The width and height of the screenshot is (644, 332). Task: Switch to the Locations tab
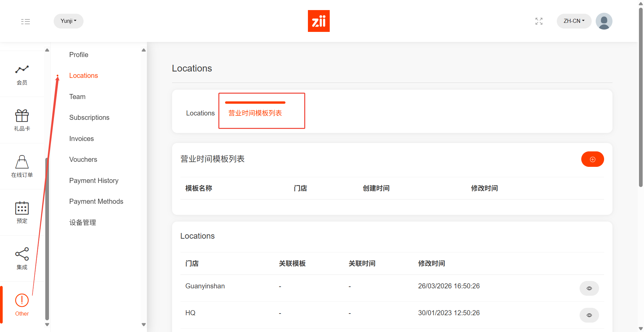point(200,113)
